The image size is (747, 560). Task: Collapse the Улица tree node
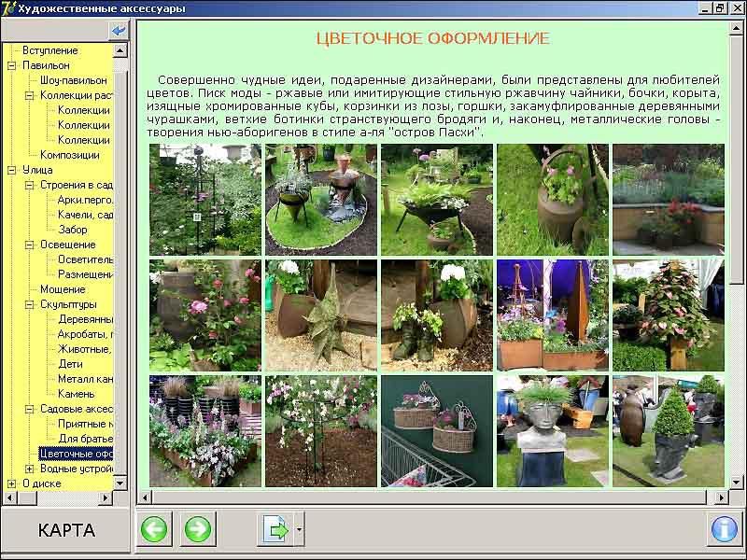12,170
